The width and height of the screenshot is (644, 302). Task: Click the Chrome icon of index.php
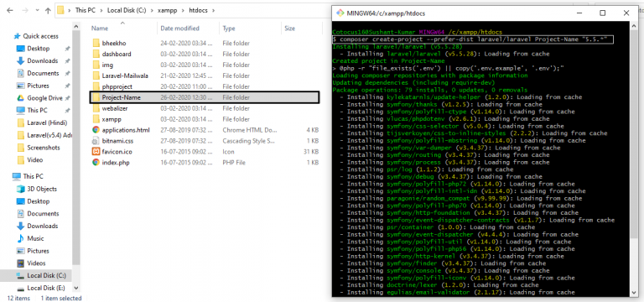click(96, 163)
